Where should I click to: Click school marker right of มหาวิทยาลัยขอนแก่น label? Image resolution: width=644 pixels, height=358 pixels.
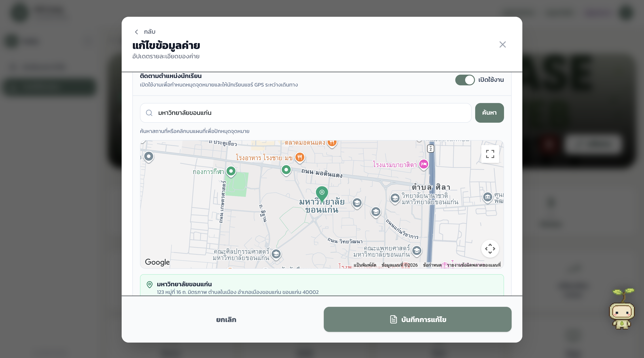point(357,203)
